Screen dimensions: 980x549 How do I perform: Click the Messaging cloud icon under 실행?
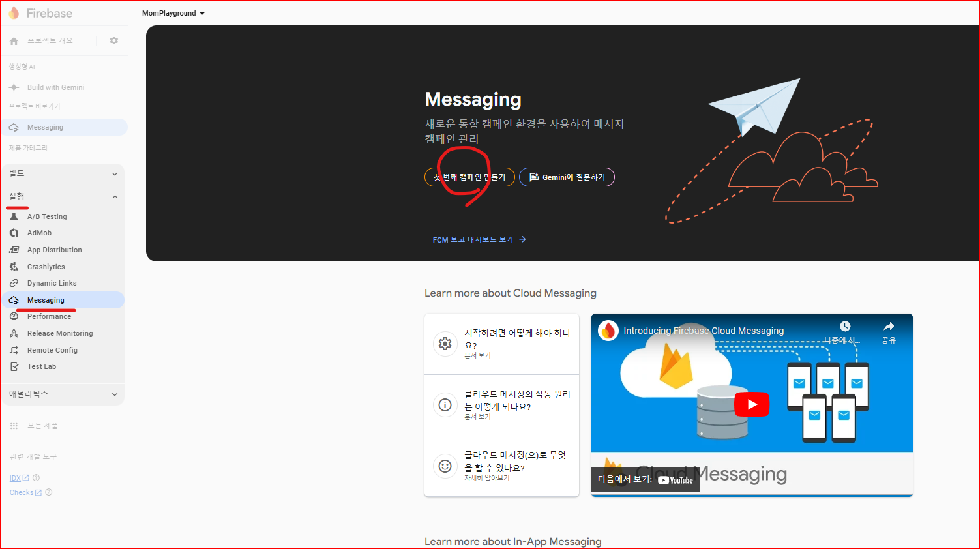tap(14, 300)
